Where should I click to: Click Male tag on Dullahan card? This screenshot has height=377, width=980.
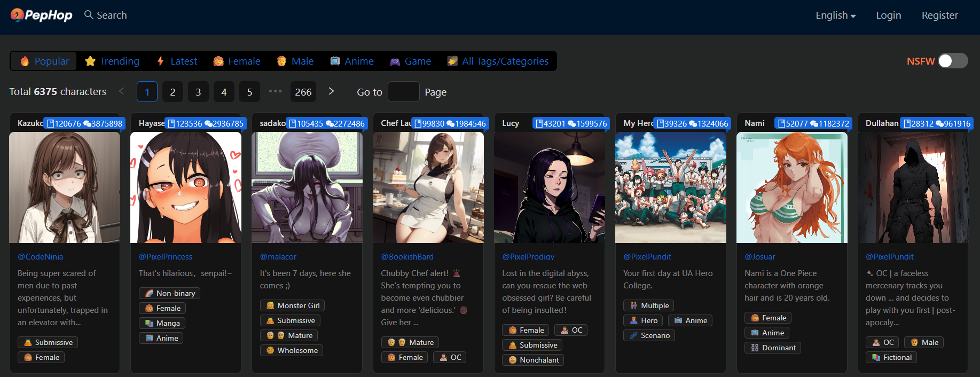pos(924,342)
